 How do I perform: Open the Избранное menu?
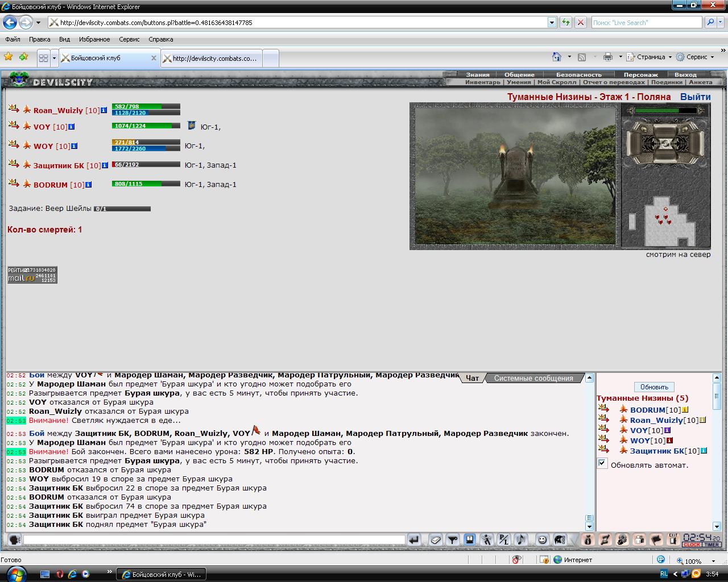[x=94, y=39]
